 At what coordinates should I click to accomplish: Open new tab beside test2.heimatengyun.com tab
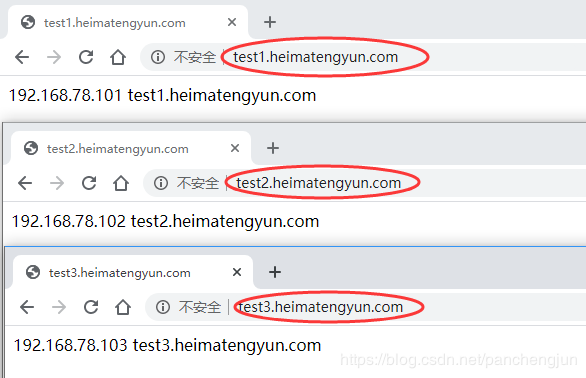(273, 148)
